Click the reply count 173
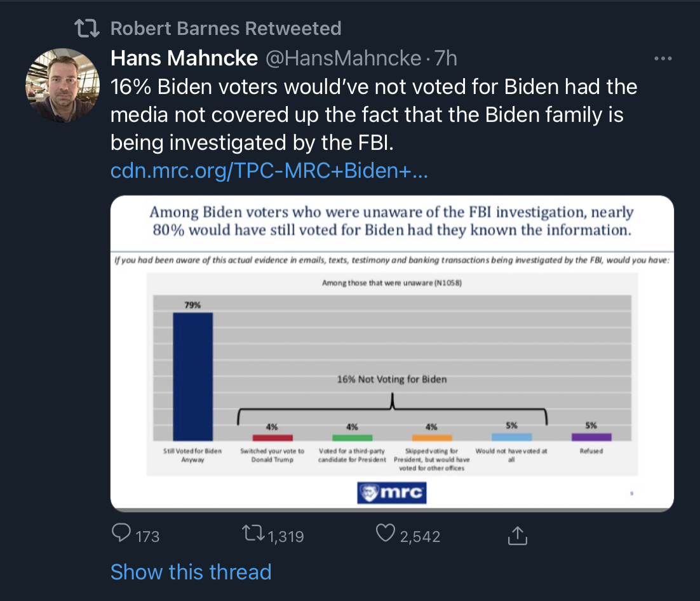This screenshot has width=700, height=601. (147, 536)
